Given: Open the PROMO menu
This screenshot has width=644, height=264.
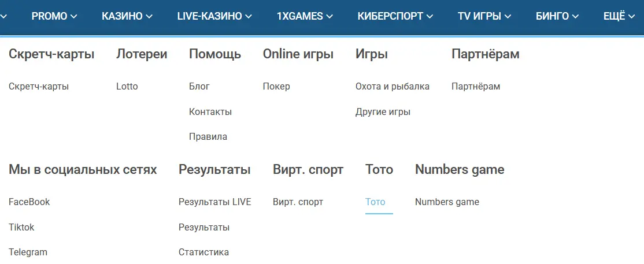Looking at the screenshot, I should point(54,16).
